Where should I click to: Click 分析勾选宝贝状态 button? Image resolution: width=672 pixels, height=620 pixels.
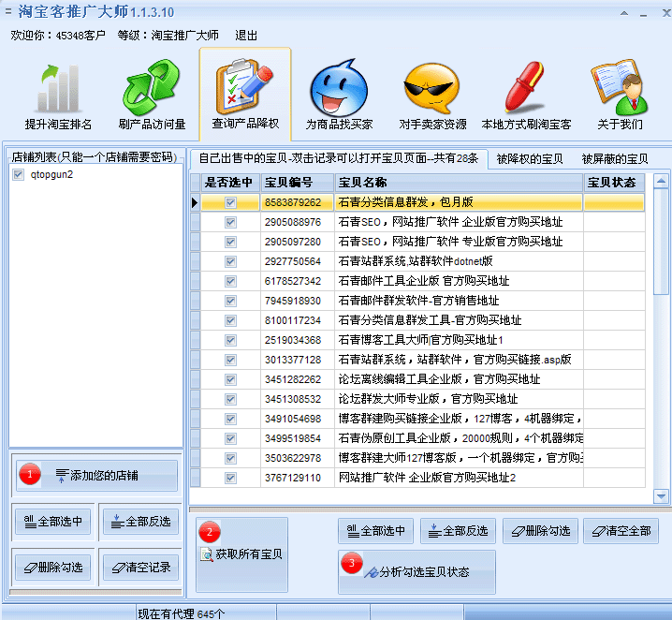pyautogui.click(x=416, y=572)
